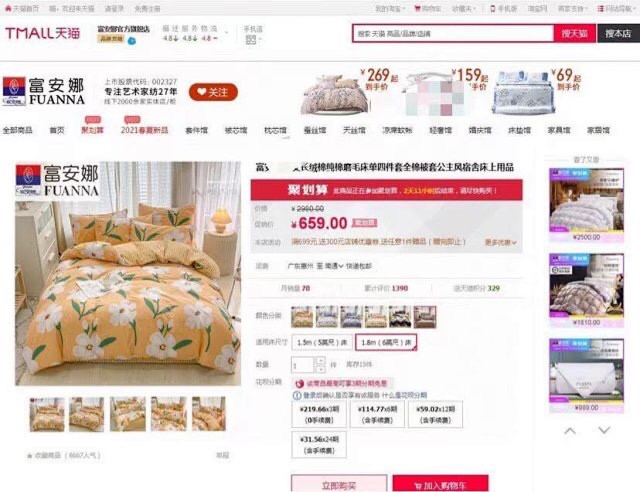Select the 1.5m (5英尺) bed size option
Viewport: 640px width, 492px height.
click(322, 343)
